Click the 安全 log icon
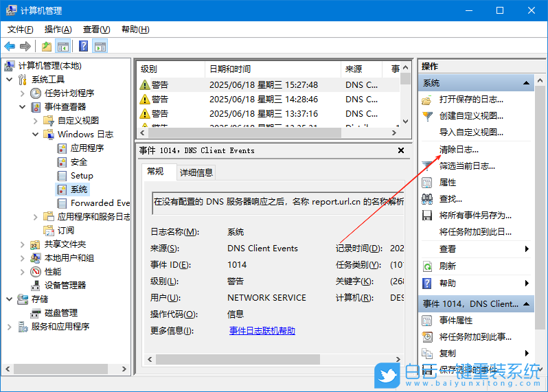The width and height of the screenshot is (548, 392). click(62, 162)
